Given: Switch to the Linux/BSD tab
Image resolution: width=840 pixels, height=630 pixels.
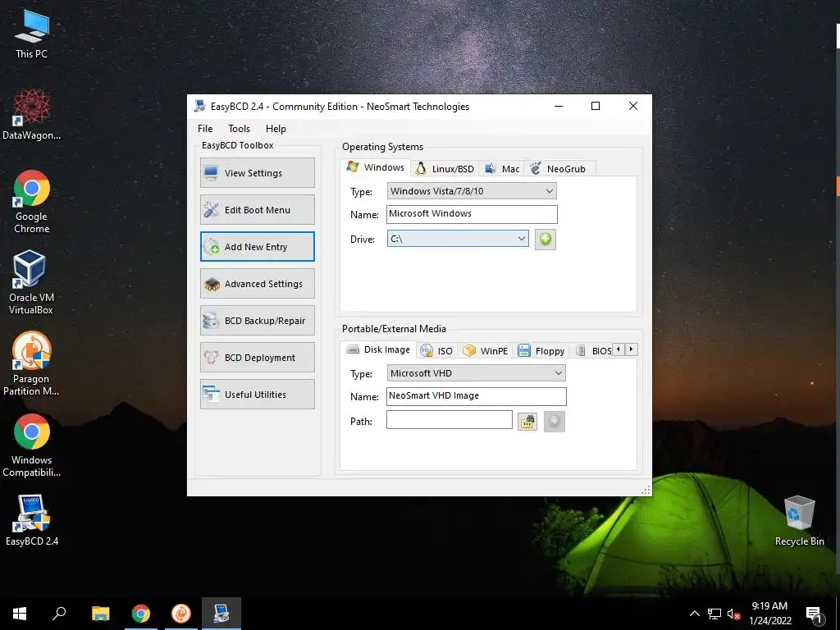Looking at the screenshot, I should 445,169.
